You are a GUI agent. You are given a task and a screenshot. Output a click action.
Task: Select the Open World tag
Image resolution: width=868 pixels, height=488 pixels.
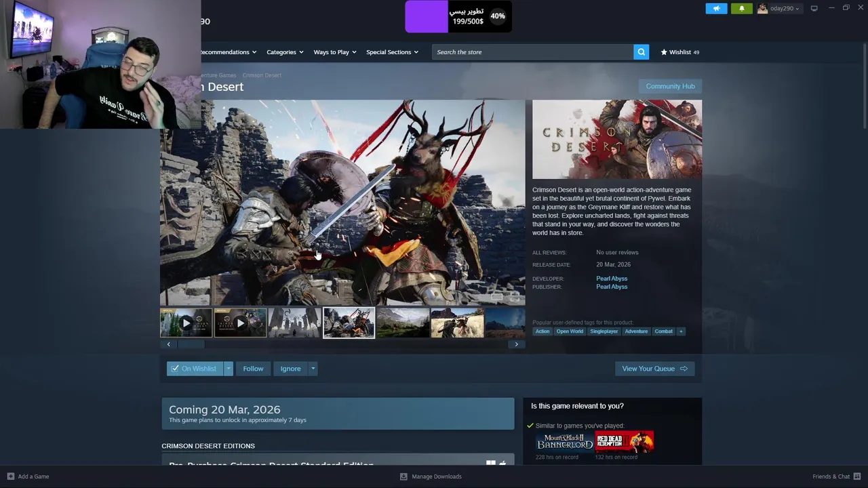click(x=570, y=331)
